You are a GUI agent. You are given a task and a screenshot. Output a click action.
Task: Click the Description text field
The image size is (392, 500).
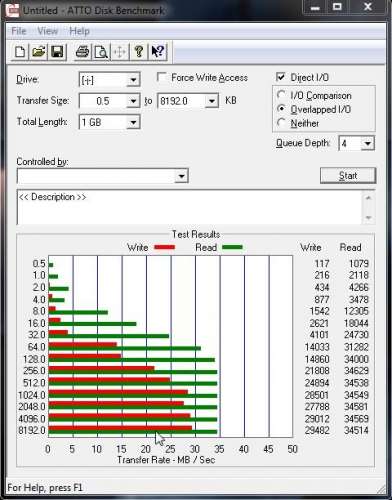pos(189,207)
